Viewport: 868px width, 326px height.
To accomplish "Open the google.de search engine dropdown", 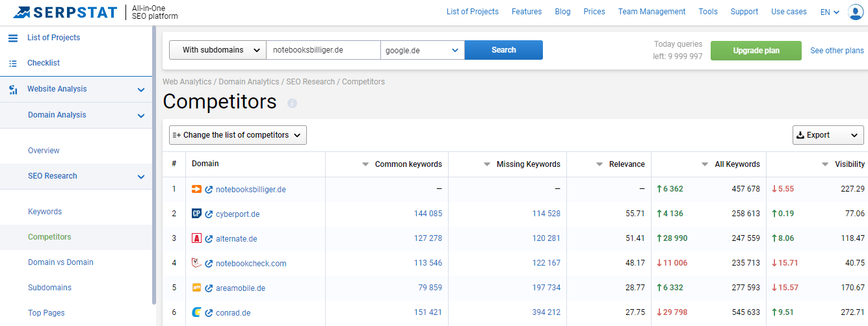I will click(x=423, y=50).
